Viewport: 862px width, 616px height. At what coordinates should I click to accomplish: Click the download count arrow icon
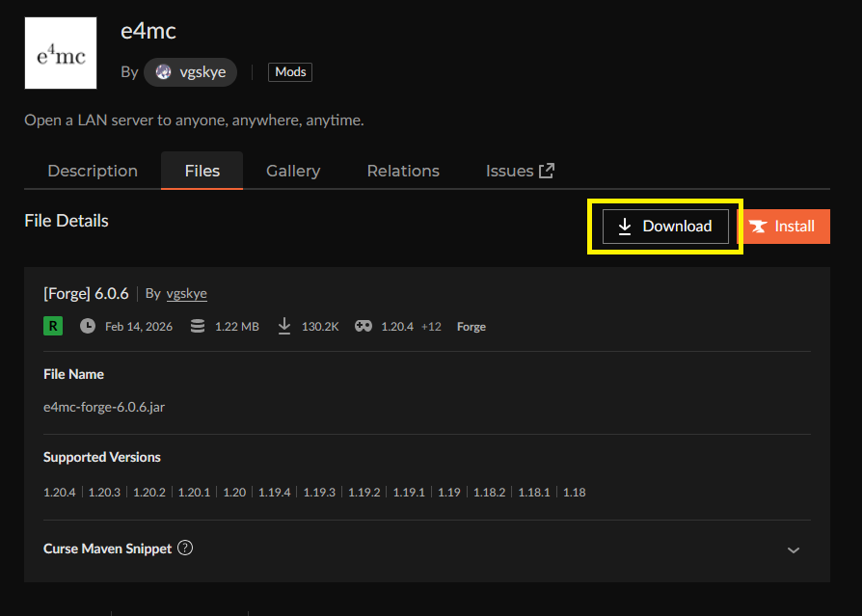point(284,326)
